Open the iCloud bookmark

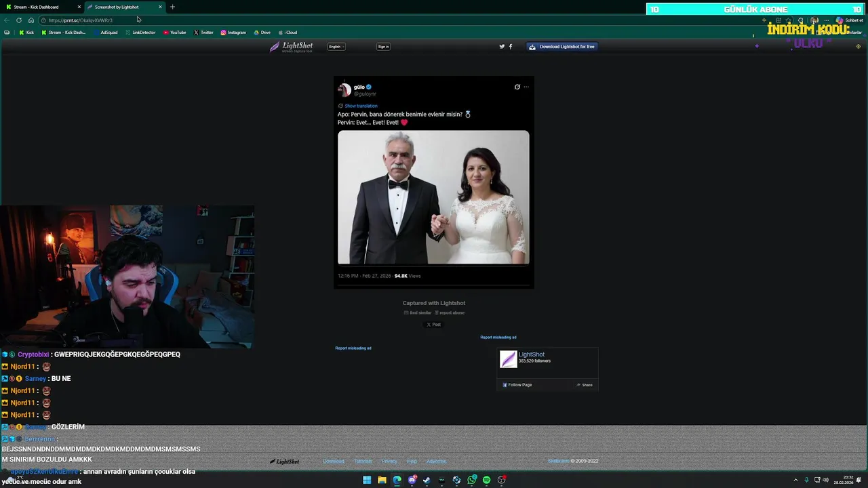288,33
